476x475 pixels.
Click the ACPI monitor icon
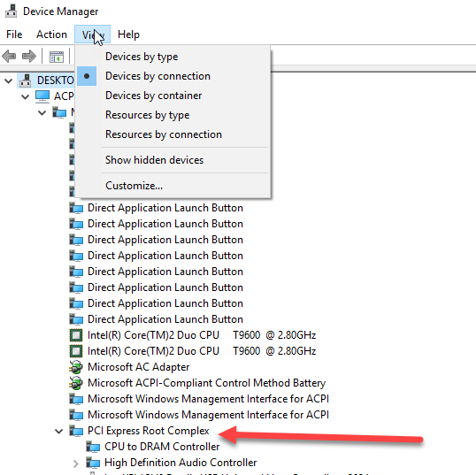(x=42, y=96)
